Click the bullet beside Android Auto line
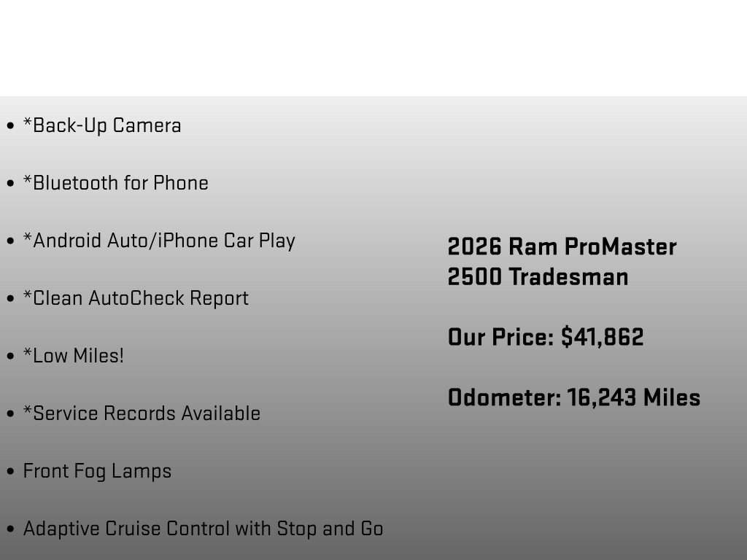This screenshot has width=747, height=560. [x=10, y=241]
